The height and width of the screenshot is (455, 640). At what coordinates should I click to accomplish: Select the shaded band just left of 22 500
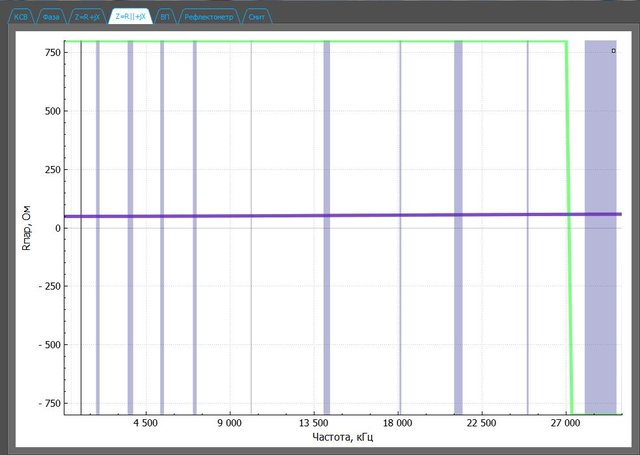[x=458, y=300]
